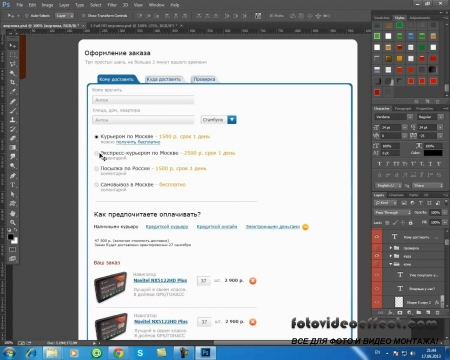Select the Horizontal Type tool
Screen dimensions: 450x360
click(13, 185)
